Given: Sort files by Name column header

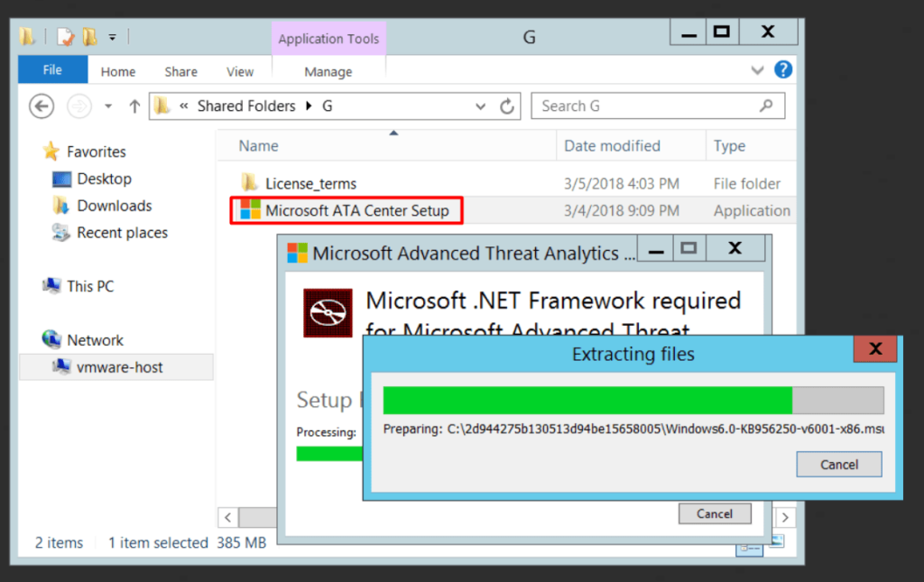Looking at the screenshot, I should click(x=258, y=145).
